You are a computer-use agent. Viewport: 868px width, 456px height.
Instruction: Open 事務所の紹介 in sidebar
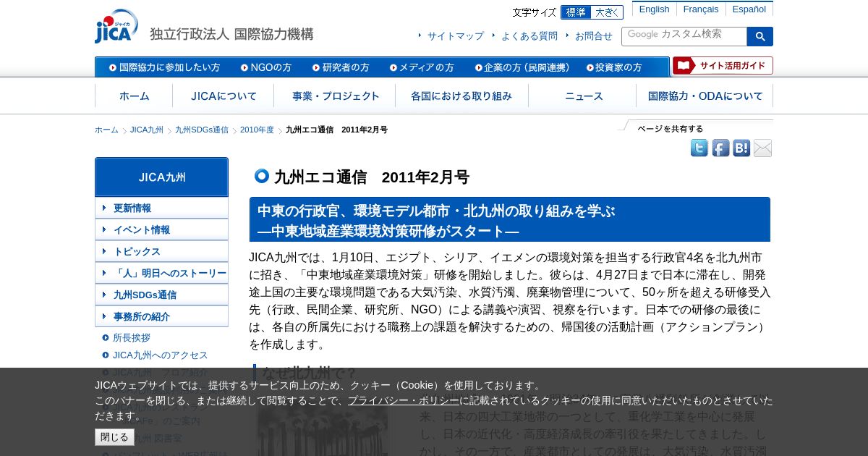[161, 316]
